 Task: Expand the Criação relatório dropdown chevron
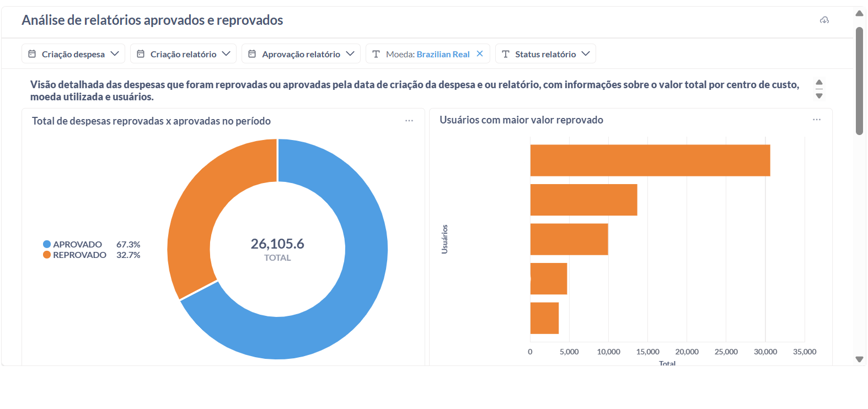coord(226,53)
